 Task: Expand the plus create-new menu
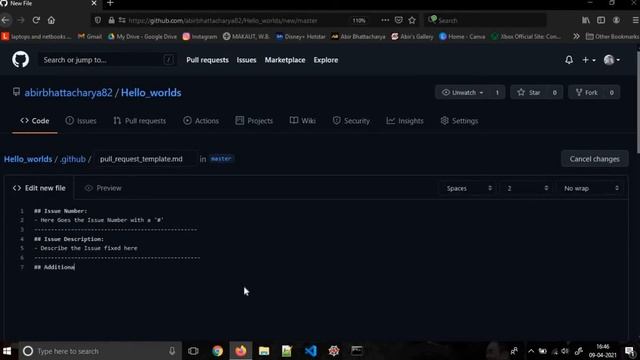click(588, 60)
